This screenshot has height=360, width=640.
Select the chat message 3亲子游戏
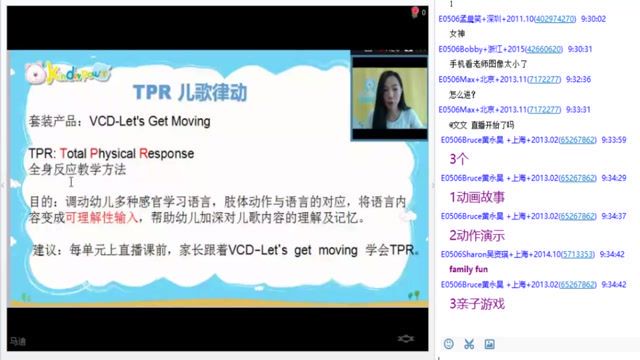477,304
